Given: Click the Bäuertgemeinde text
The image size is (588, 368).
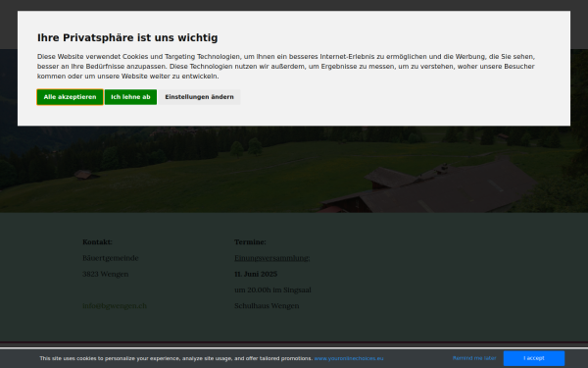Looking at the screenshot, I should point(111,258).
